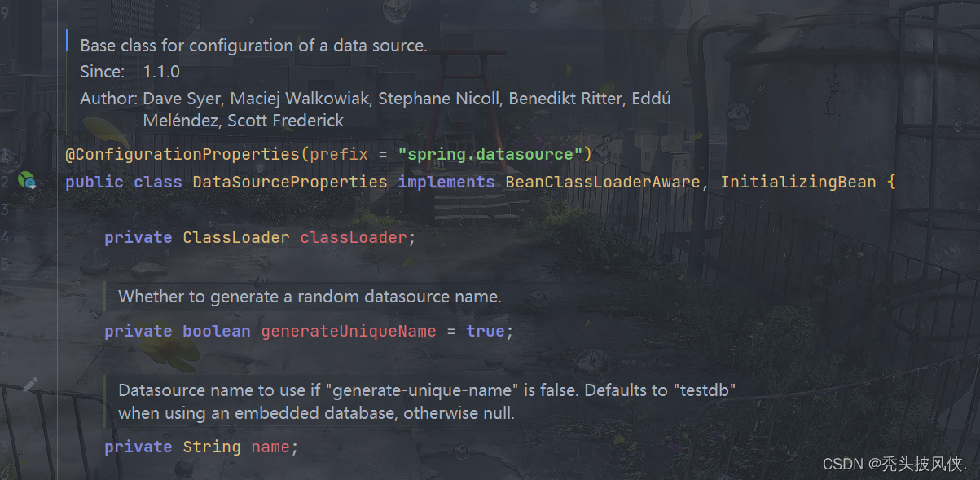This screenshot has height=480, width=980.
Task: Click the @ConfigurationProperties annotation
Action: (x=182, y=154)
